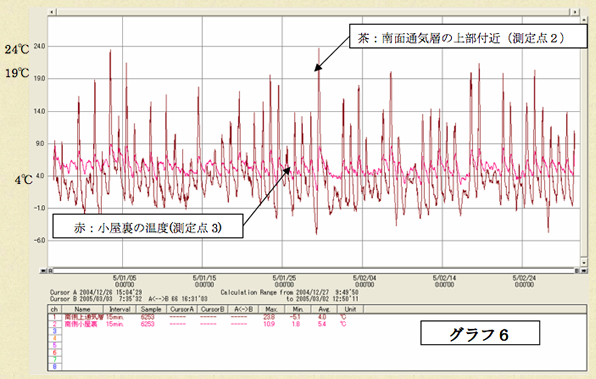The image size is (596, 379).
Task: Select channel 2 row number
Action: (54, 324)
